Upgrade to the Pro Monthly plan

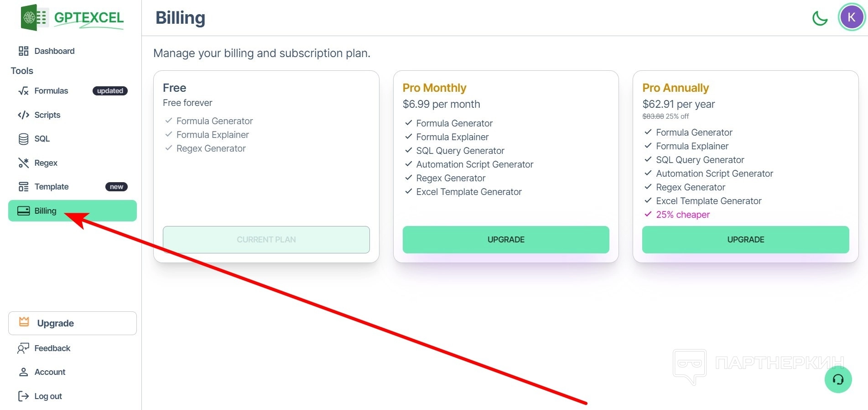(506, 240)
